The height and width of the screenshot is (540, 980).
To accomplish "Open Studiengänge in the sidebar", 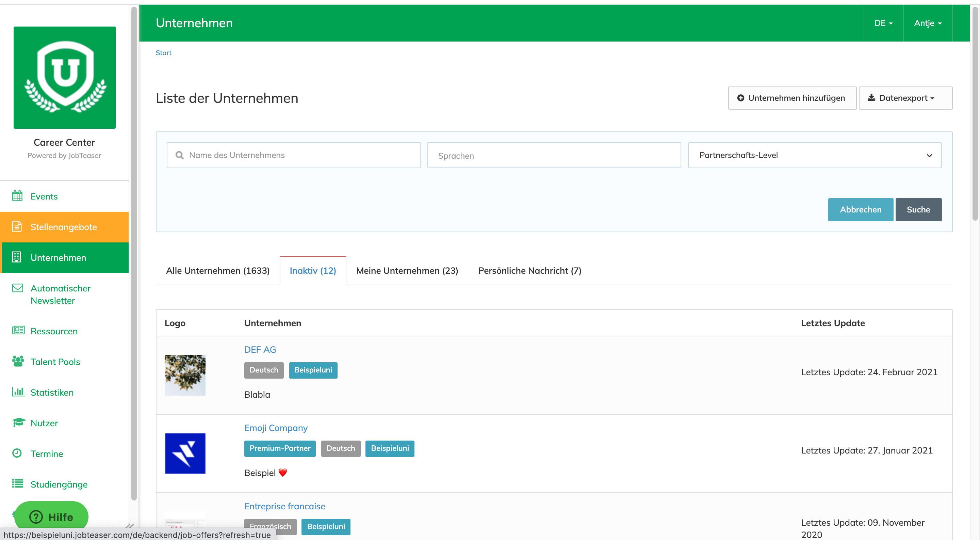I will [x=65, y=484].
